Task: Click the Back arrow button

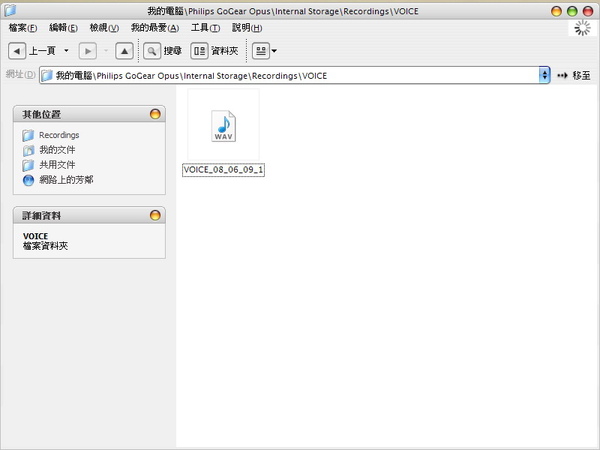Action: 17,51
